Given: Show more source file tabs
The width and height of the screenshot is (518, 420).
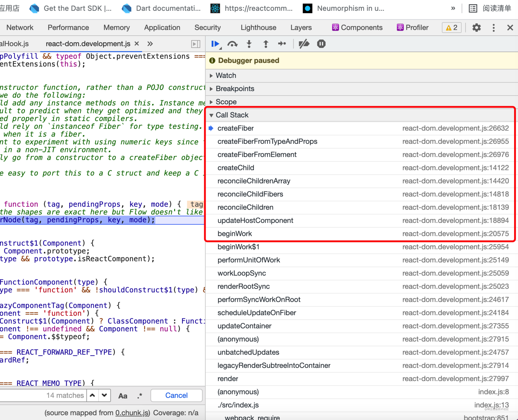Looking at the screenshot, I should pos(150,44).
